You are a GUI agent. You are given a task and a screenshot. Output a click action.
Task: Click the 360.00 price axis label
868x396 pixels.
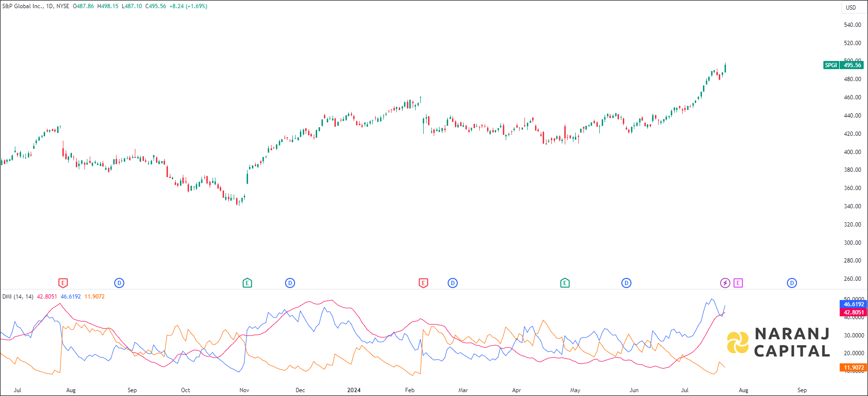coord(853,188)
